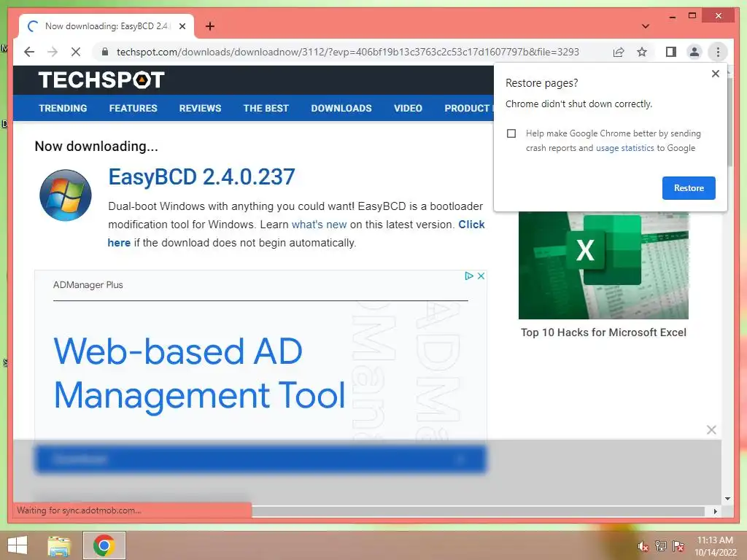
Task: Open a new tab with plus button
Action: point(210,26)
